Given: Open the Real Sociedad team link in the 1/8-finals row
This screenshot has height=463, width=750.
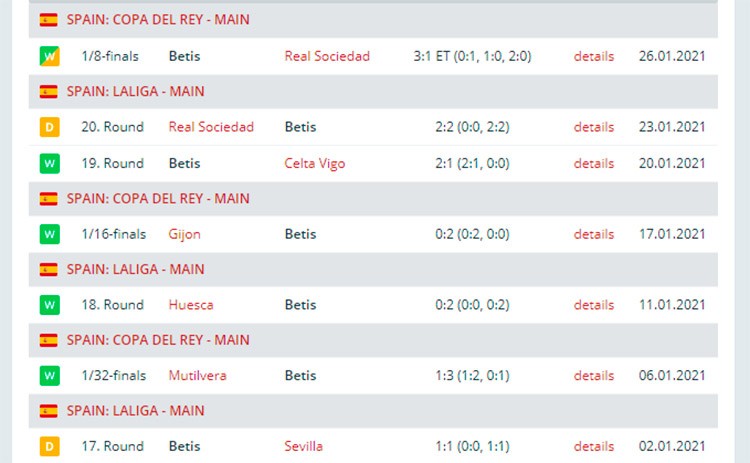Looking at the screenshot, I should click(327, 56).
